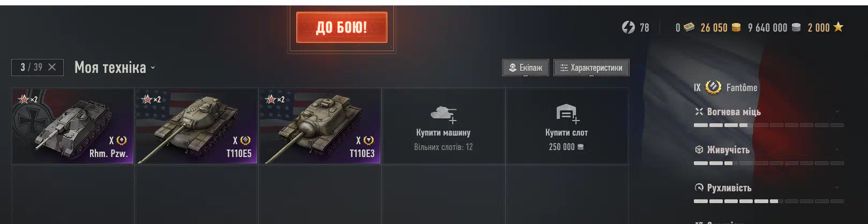The height and width of the screenshot is (224, 868).
Task: Click the energy lightning icon showing 78
Action: tap(628, 27)
